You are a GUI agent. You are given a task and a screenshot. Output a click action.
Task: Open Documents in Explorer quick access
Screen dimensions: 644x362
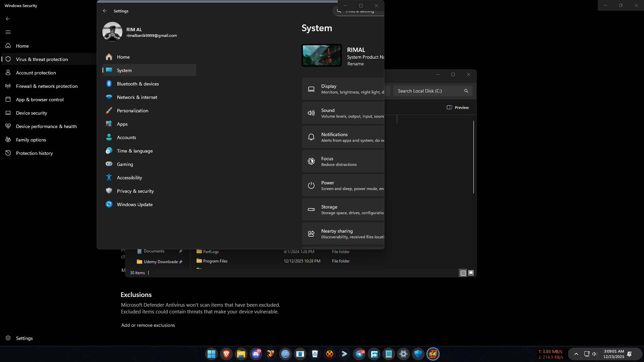154,251
